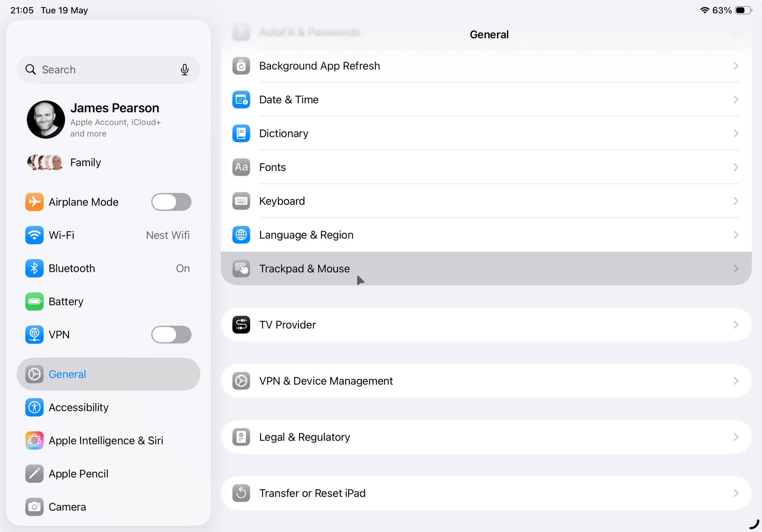Tap the microphone dictation icon in search
Screen dimensions: 762x532
184,70
